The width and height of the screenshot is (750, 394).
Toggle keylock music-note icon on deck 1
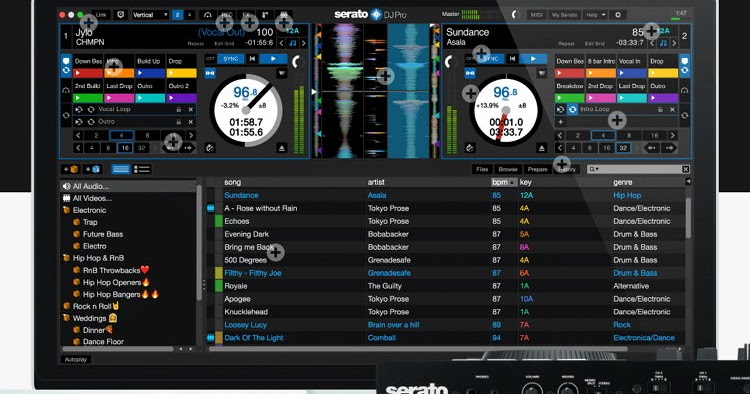point(293,43)
